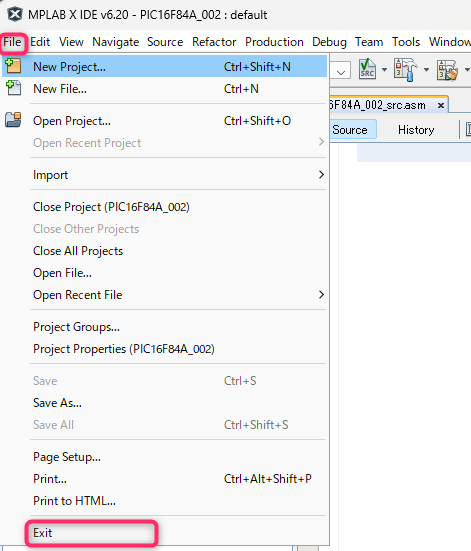Close the PIC16F84A_002_src.asm editor tab

441,105
